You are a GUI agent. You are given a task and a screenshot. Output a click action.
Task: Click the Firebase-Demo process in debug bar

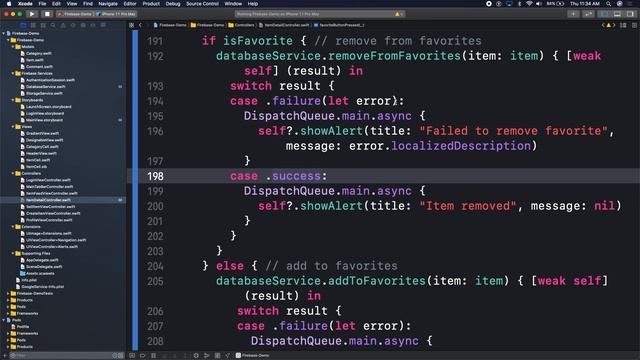pyautogui.click(x=253, y=356)
